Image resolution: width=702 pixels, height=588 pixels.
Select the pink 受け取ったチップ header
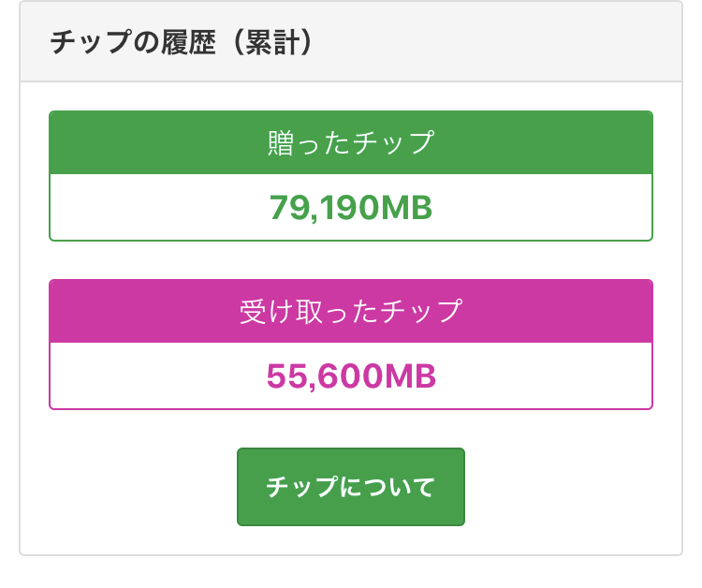pyautogui.click(x=350, y=311)
